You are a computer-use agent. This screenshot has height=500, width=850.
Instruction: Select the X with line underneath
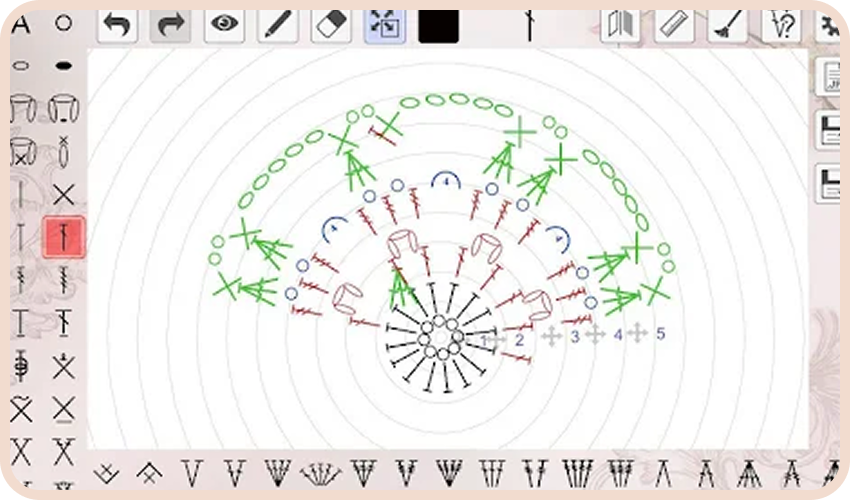(x=63, y=409)
